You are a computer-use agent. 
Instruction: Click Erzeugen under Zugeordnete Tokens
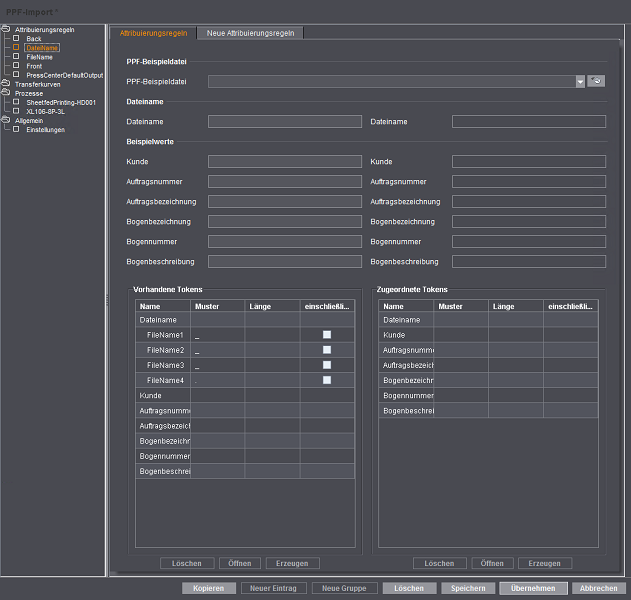545,563
